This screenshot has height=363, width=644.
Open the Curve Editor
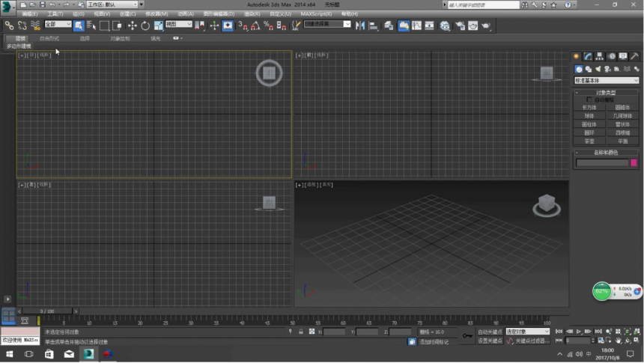416,25
